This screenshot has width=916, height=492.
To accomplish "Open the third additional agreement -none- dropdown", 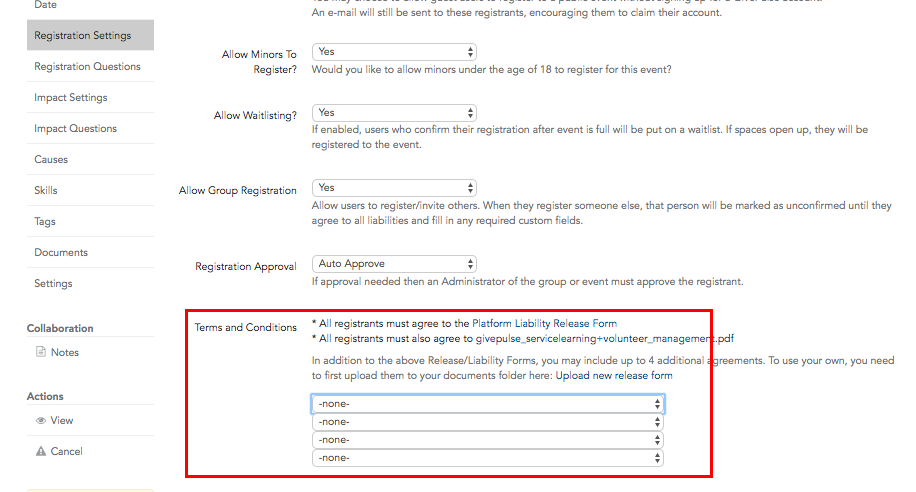I will pyautogui.click(x=488, y=440).
